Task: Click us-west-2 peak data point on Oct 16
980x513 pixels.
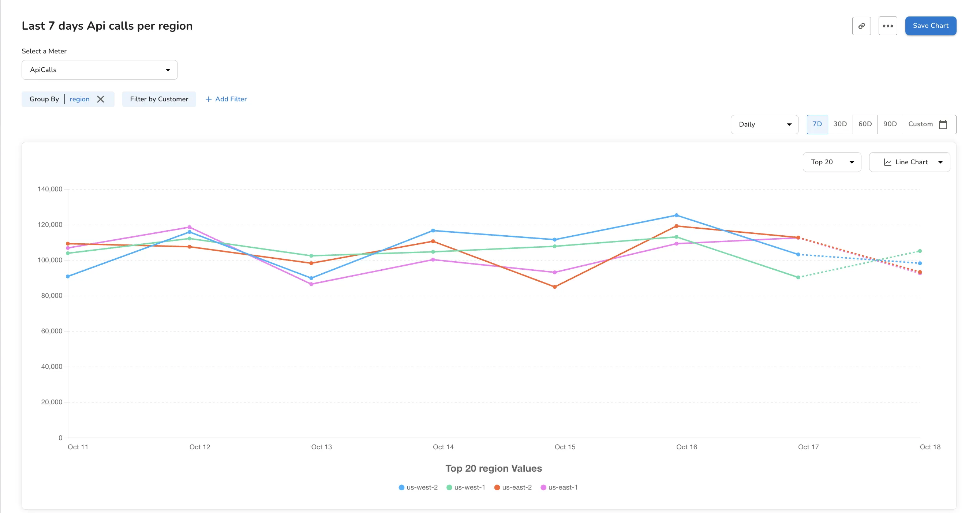Action: coord(676,215)
